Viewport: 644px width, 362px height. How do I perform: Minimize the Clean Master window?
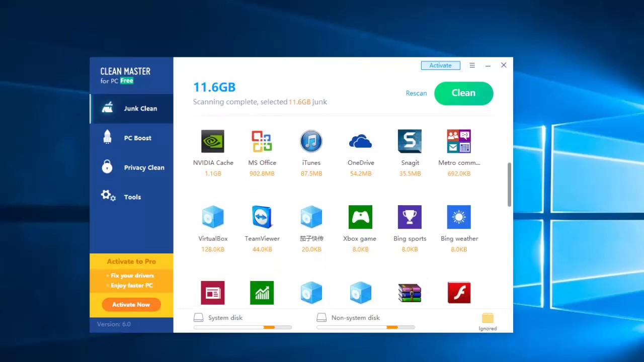(x=488, y=65)
